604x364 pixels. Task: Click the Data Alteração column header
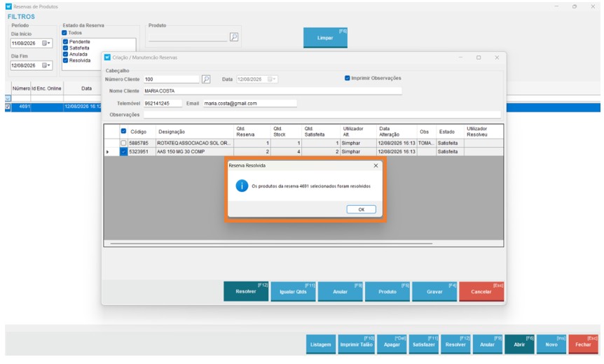pyautogui.click(x=397, y=132)
